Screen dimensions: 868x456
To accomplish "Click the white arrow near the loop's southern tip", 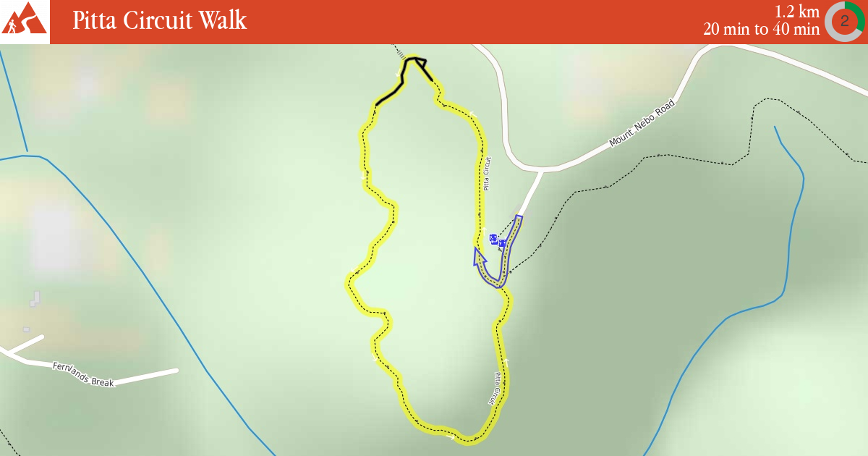I will [x=452, y=437].
